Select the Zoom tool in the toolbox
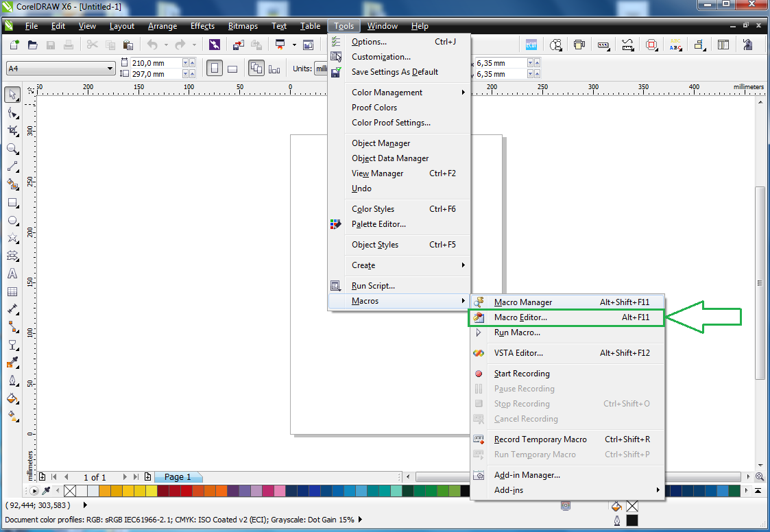This screenshot has height=532, width=770. click(x=13, y=149)
